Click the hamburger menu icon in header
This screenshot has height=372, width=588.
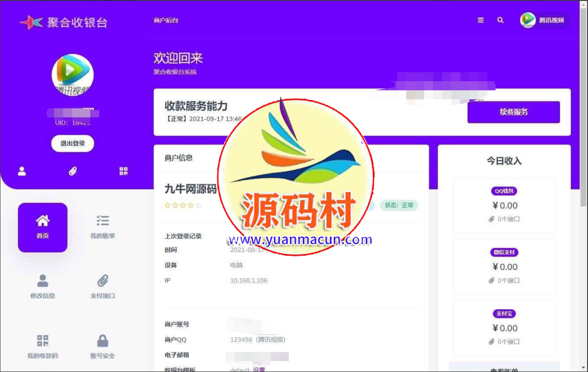(481, 20)
